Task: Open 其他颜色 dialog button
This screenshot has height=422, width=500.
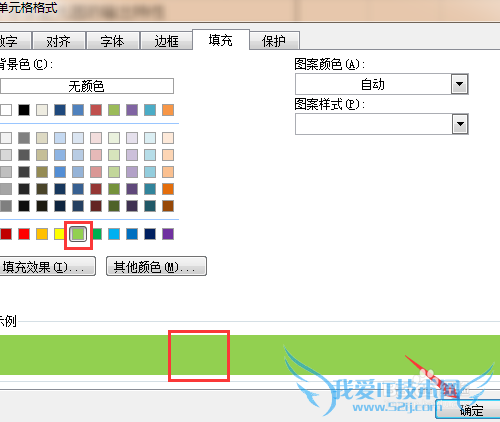Action: point(156,266)
